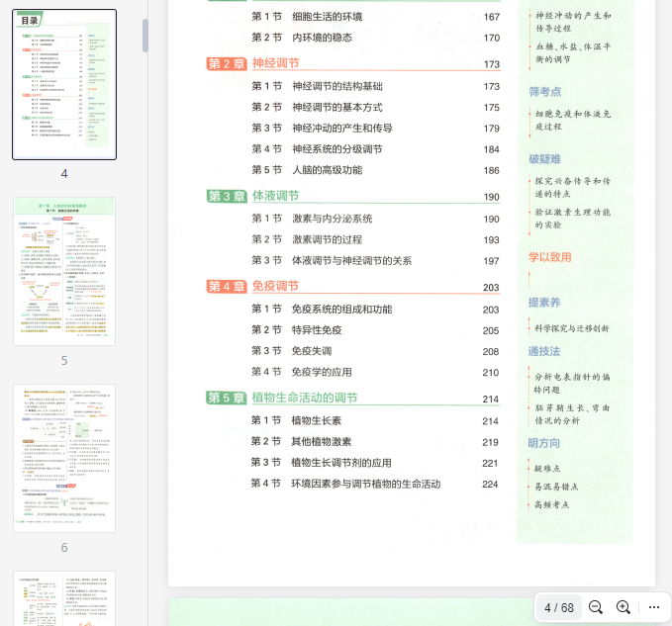Select the entry 人脑的高级功能

(x=327, y=170)
